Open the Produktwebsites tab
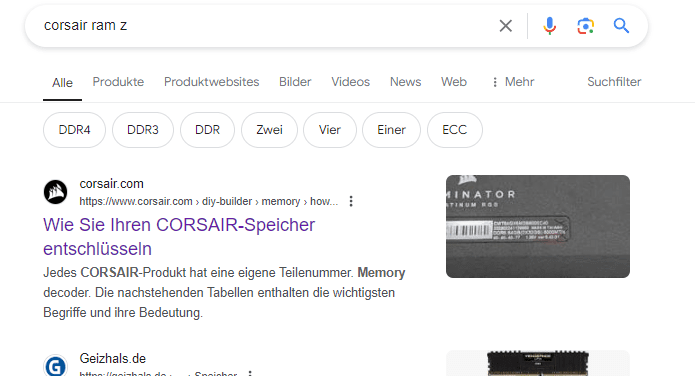 pyautogui.click(x=211, y=82)
